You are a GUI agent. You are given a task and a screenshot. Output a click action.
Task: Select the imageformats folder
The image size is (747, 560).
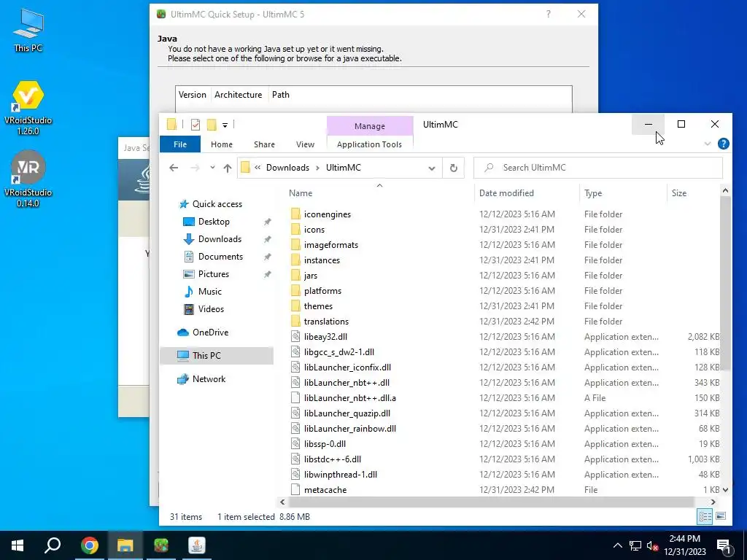click(331, 245)
